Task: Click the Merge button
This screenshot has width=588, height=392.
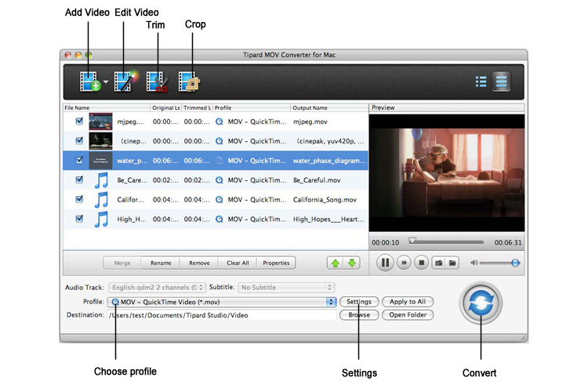Action: 122,263
